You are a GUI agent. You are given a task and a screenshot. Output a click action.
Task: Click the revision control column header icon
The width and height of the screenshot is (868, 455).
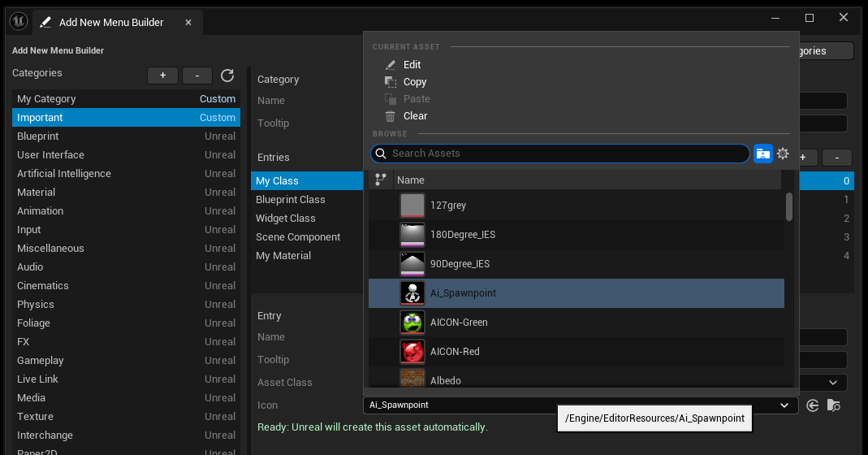pos(380,180)
